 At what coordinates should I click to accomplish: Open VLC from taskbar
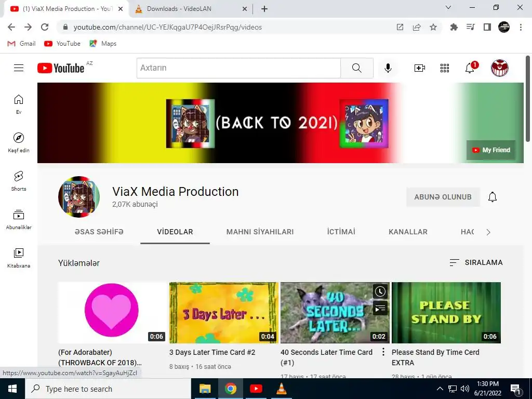[281, 389]
